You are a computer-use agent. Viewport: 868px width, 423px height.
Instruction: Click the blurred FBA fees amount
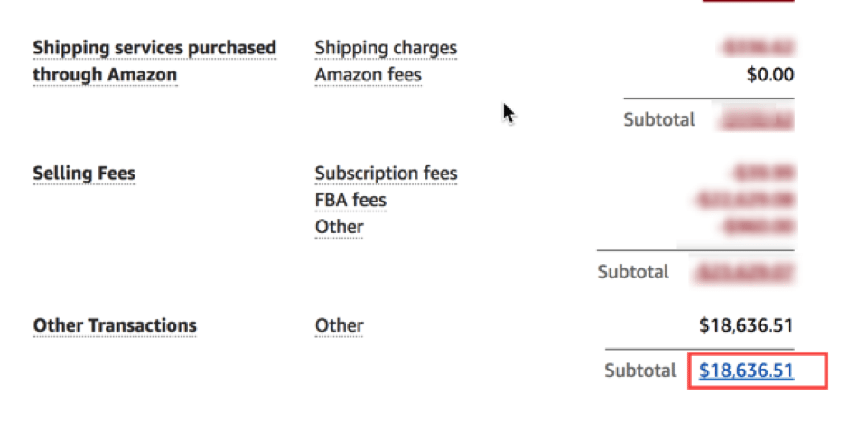746,200
